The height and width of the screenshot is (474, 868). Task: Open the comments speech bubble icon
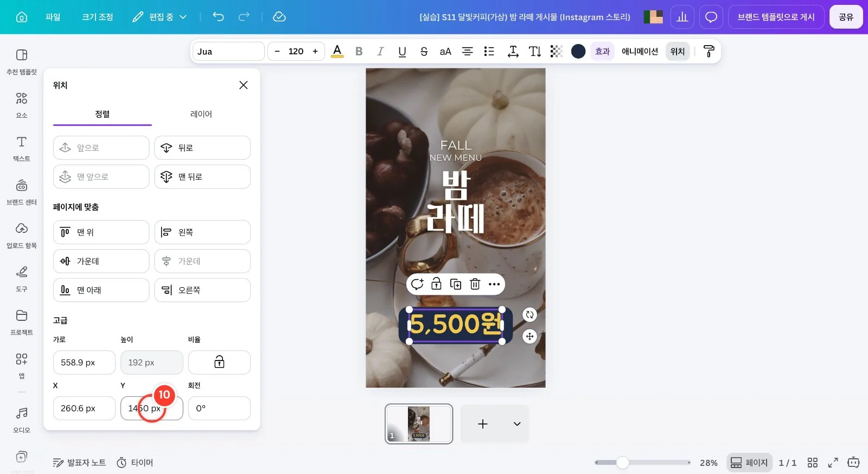click(x=711, y=17)
